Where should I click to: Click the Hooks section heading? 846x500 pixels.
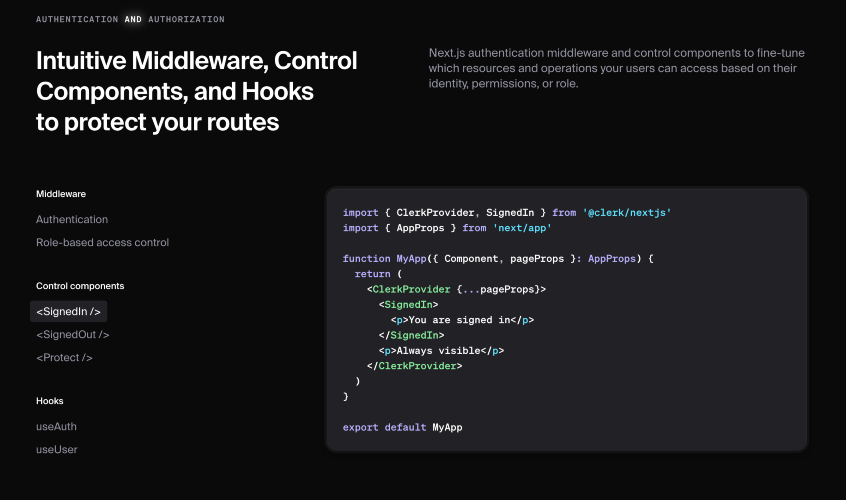(x=50, y=401)
